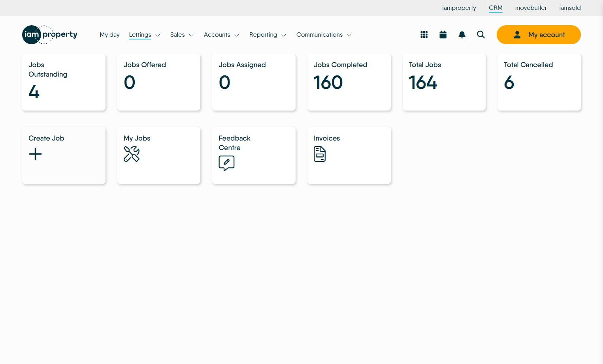Click the Create Job plus icon
This screenshot has width=603, height=364.
(35, 154)
